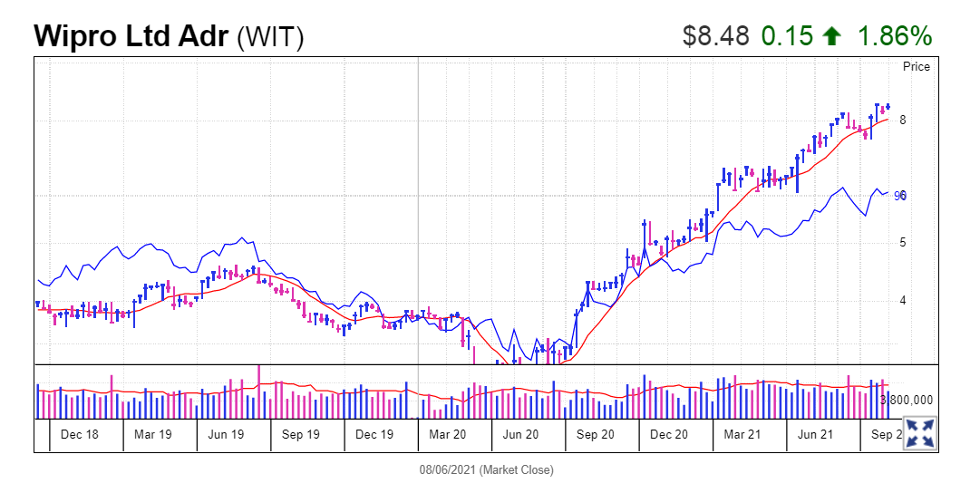Click the price axis value 4
The height and width of the screenshot is (493, 980).
tap(903, 301)
